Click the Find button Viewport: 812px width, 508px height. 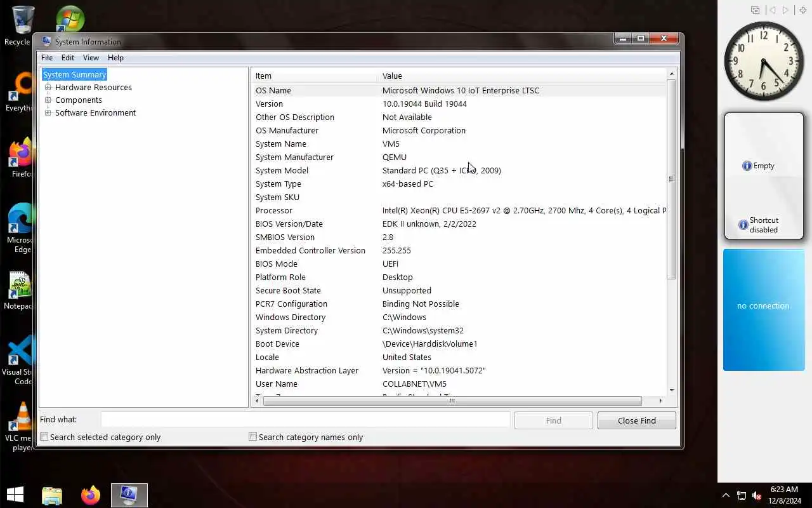click(553, 420)
